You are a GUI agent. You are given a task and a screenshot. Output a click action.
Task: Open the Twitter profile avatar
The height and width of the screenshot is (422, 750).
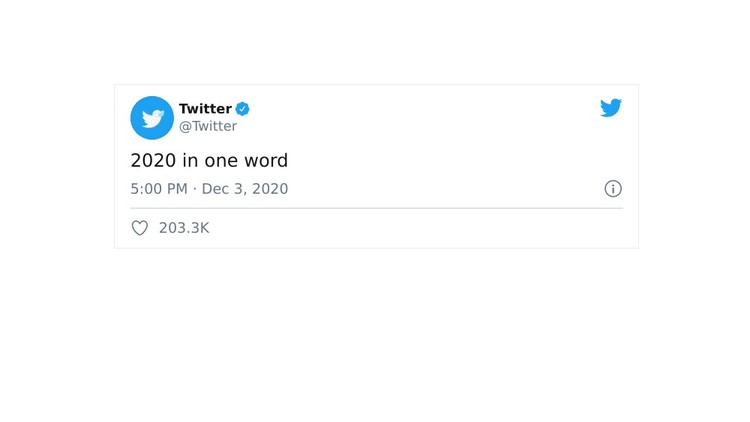(152, 118)
